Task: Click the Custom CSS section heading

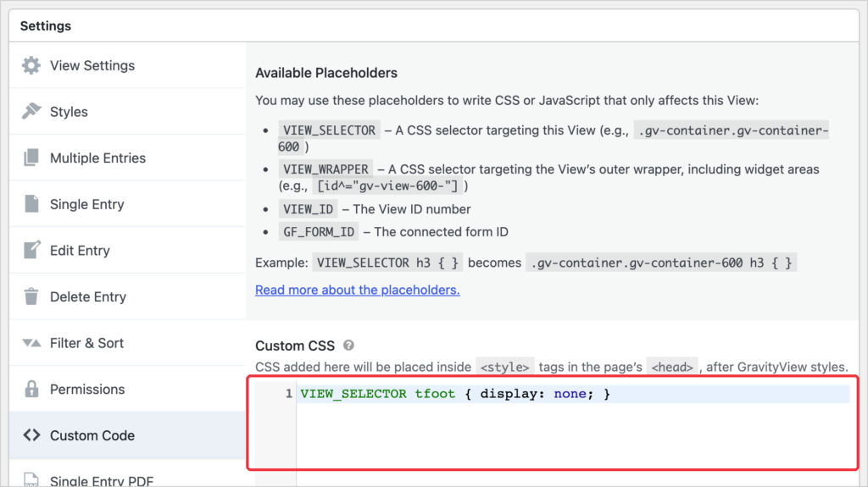Action: coord(294,346)
